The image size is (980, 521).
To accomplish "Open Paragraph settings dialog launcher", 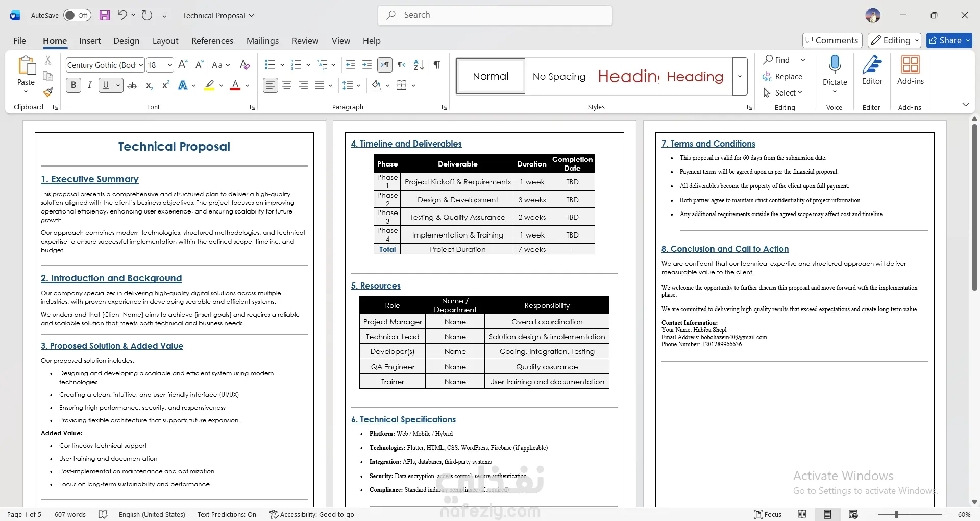I will 445,107.
